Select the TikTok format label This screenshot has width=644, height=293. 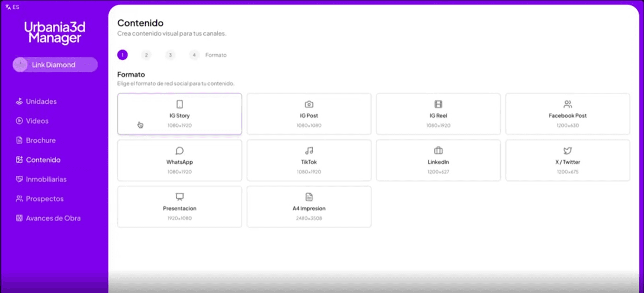[x=309, y=162]
